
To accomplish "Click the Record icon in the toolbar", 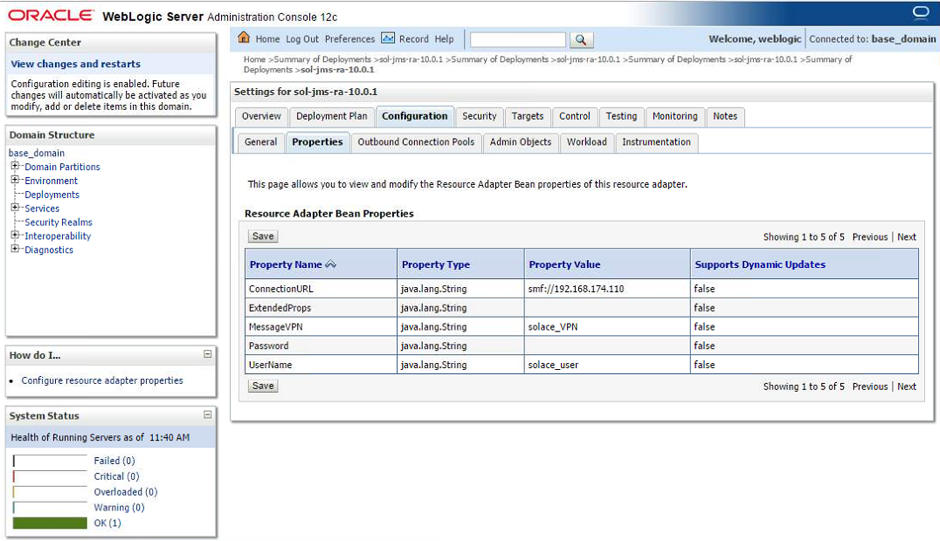I will 388,39.
